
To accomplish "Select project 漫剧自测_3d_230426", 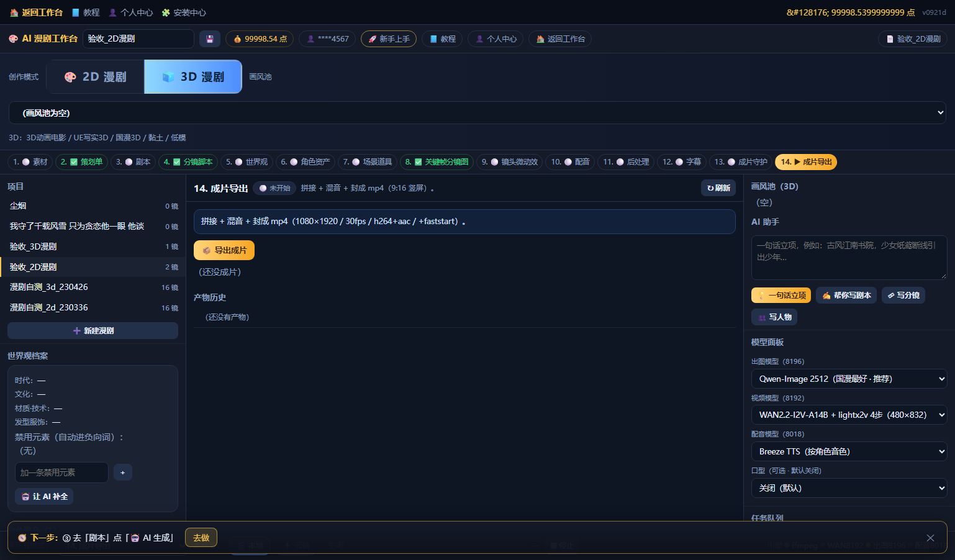I will [93, 287].
